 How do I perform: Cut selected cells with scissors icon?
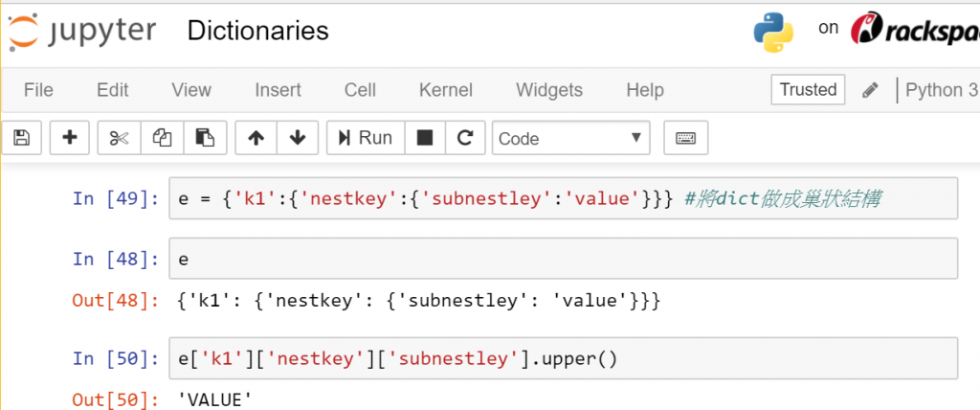point(119,138)
